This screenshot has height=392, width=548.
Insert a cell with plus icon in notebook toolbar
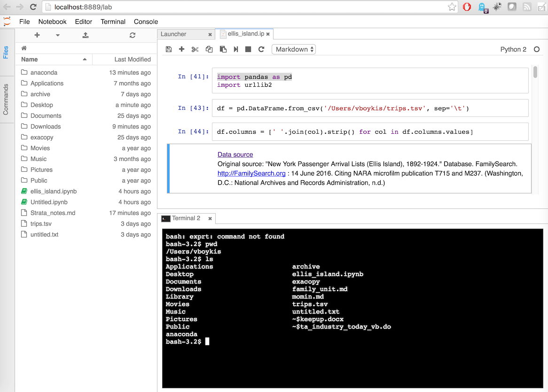[181, 49]
